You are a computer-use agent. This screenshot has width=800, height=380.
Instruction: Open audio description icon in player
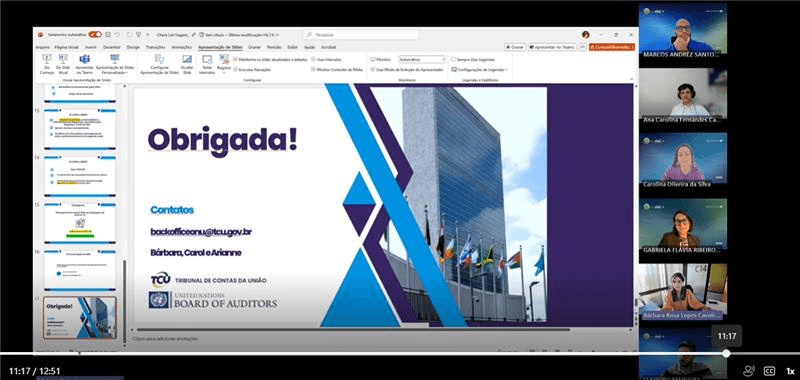pyautogui.click(x=749, y=371)
